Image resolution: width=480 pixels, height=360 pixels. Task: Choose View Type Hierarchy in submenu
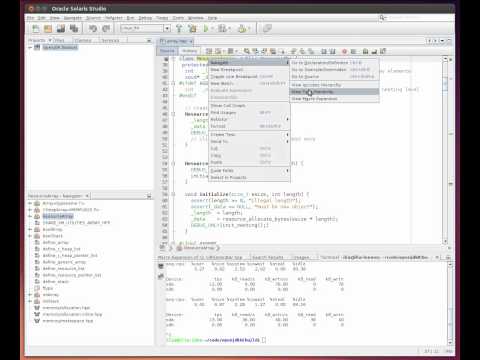334,92
